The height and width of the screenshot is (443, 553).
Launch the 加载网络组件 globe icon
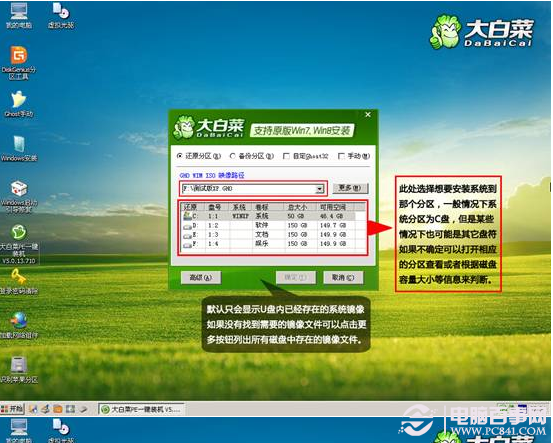point(19,325)
